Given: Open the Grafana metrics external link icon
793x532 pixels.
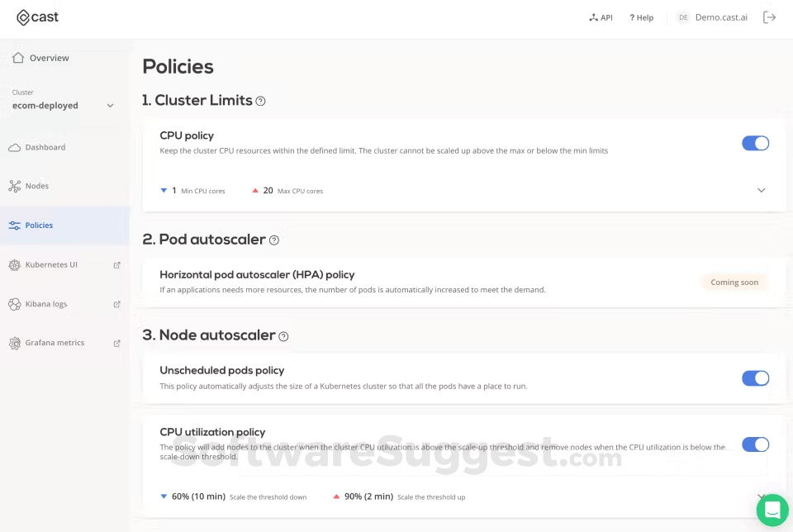Looking at the screenshot, I should 115,342.
